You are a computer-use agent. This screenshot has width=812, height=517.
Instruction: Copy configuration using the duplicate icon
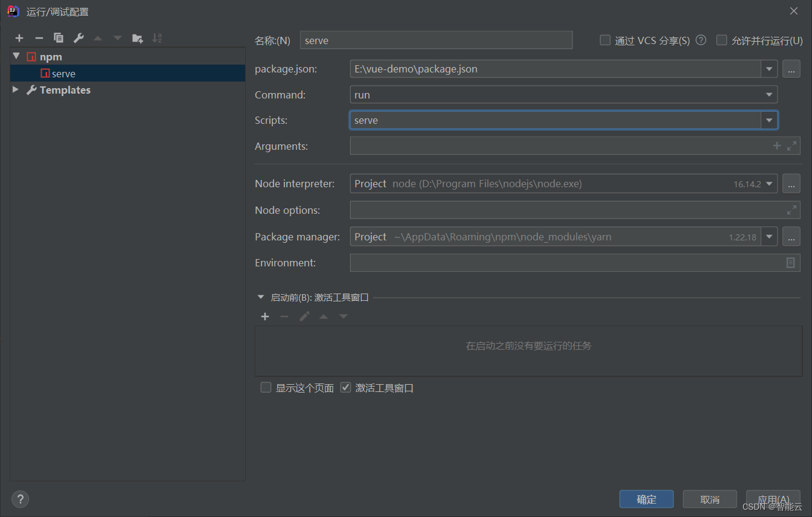(59, 38)
